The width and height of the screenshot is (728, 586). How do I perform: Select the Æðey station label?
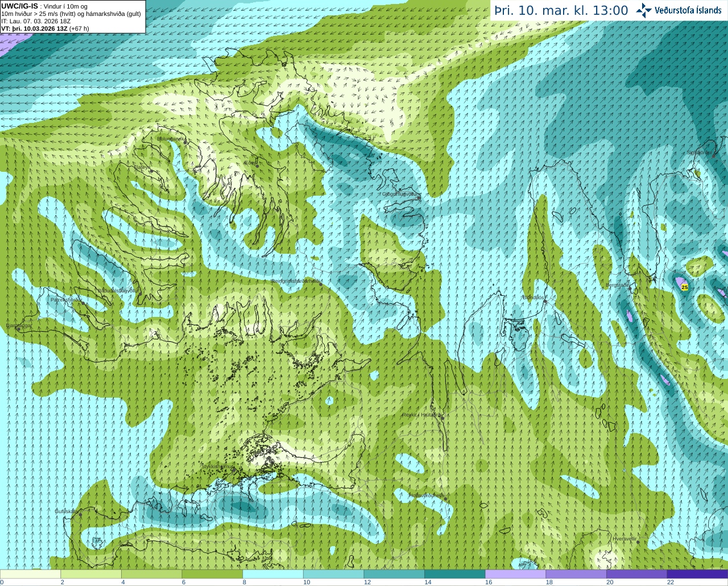[x=250, y=163]
